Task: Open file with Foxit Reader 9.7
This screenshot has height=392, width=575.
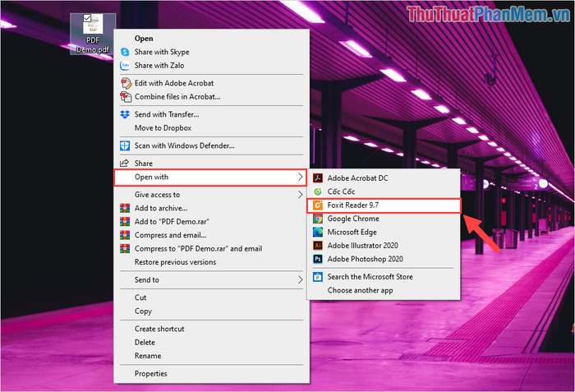Action: [384, 205]
